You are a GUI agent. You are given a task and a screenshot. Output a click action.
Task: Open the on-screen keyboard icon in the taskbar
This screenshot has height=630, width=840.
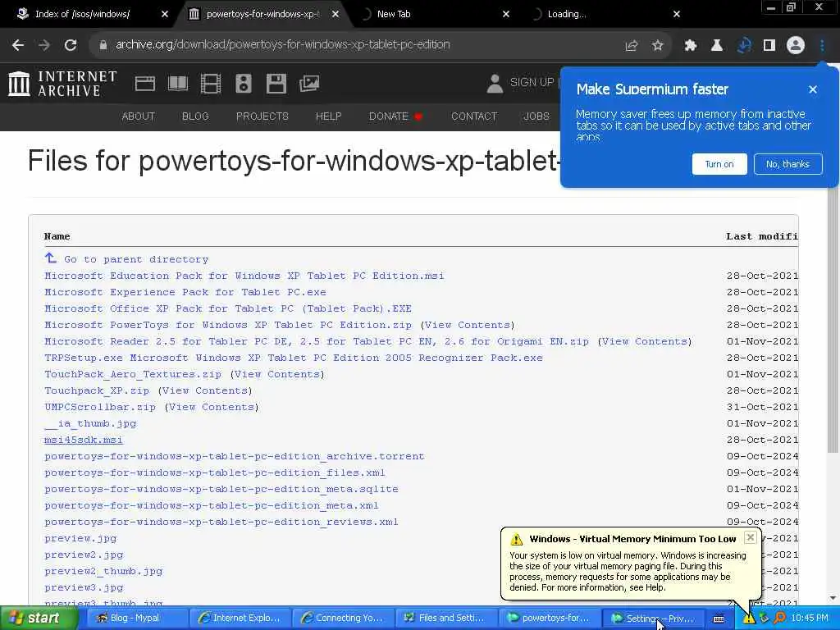pos(719,619)
